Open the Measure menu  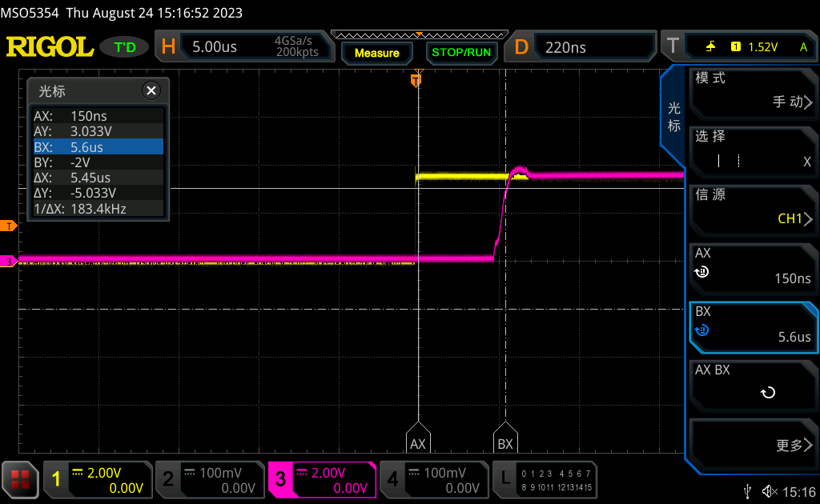click(x=376, y=53)
